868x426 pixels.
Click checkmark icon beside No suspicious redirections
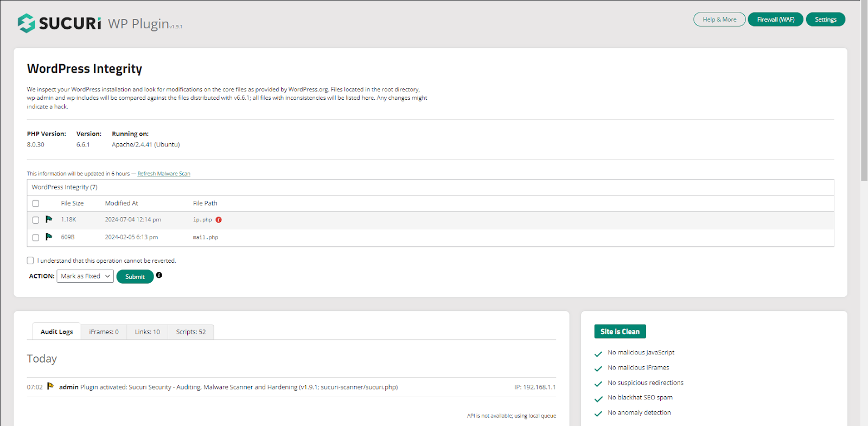(598, 384)
